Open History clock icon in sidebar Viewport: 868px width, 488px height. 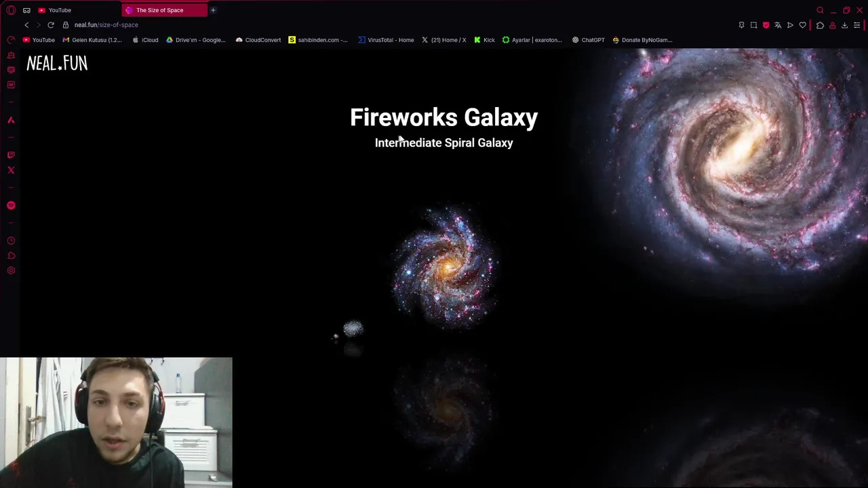(11, 241)
